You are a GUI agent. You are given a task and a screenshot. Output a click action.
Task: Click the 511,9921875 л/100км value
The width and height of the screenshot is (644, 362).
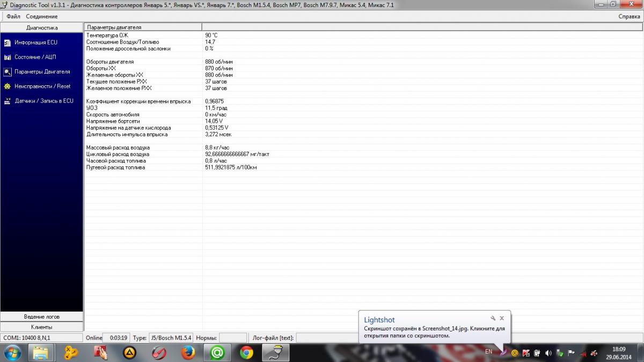(x=231, y=167)
